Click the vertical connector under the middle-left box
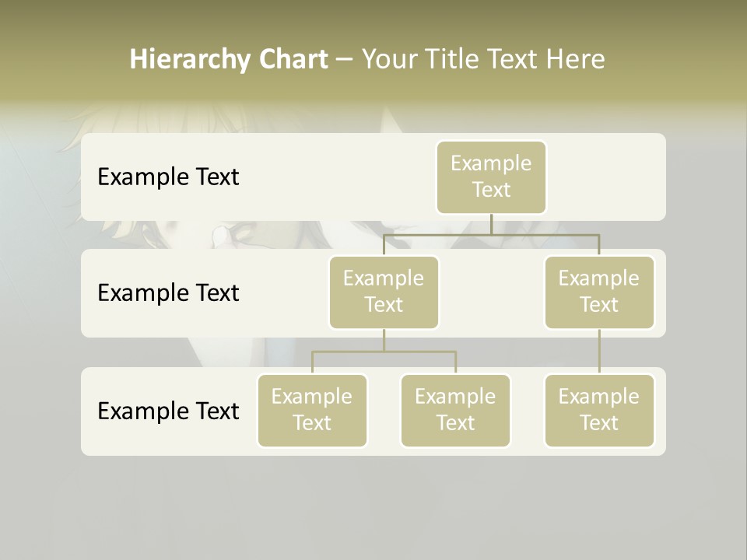Image resolution: width=747 pixels, height=560 pixels. pos(384,340)
